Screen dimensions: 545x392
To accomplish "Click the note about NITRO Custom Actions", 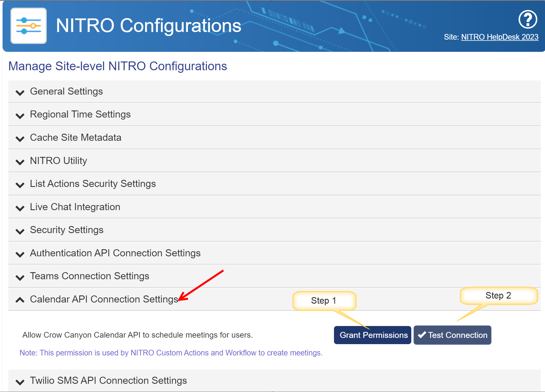I will 171,353.
